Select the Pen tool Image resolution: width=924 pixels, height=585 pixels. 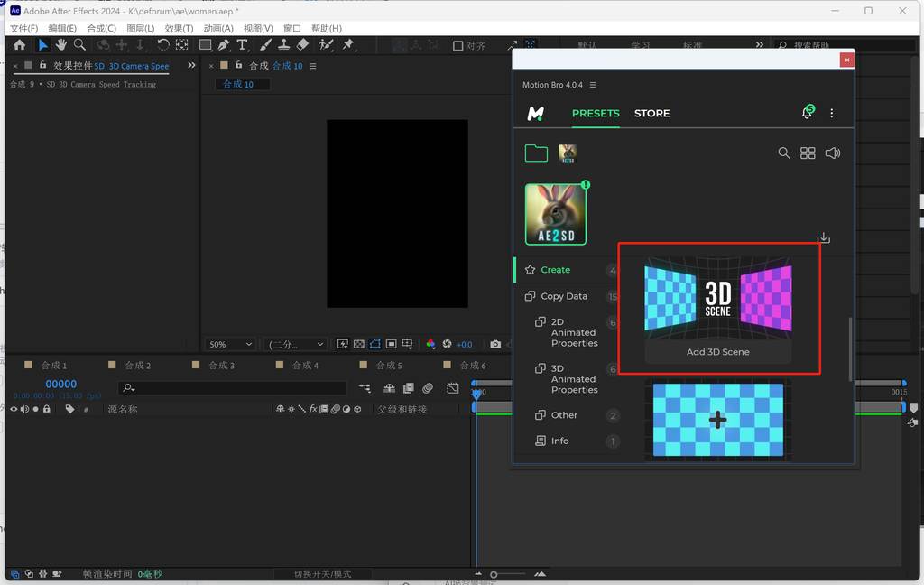pyautogui.click(x=223, y=45)
